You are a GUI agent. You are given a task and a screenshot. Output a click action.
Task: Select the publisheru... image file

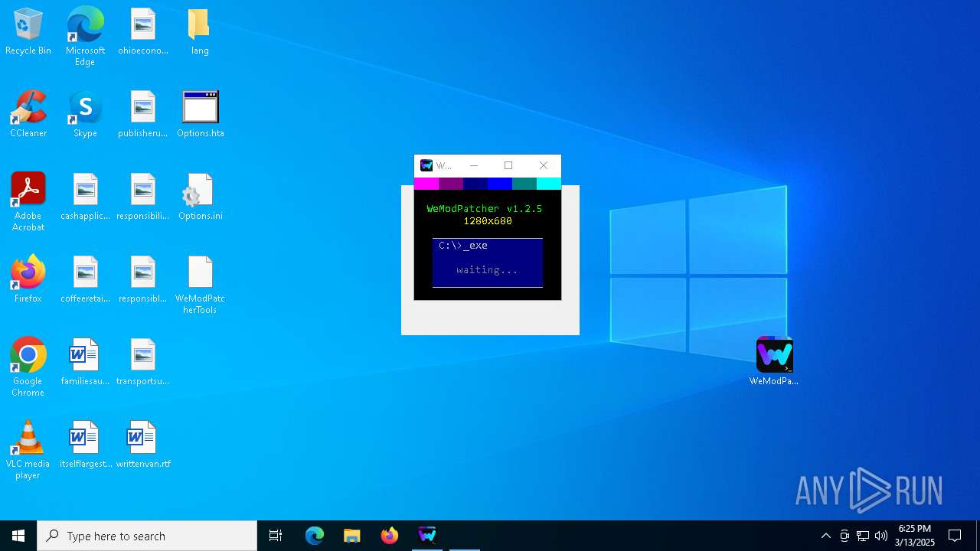(x=143, y=115)
